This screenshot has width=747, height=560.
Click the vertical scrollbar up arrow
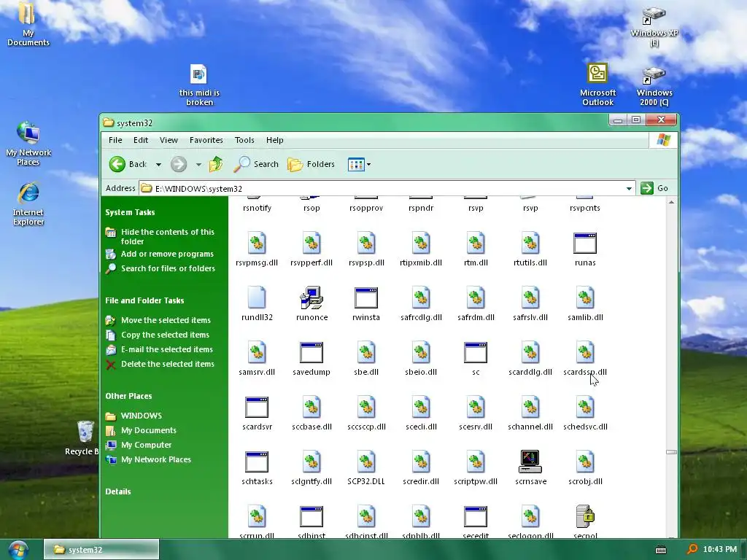point(671,203)
